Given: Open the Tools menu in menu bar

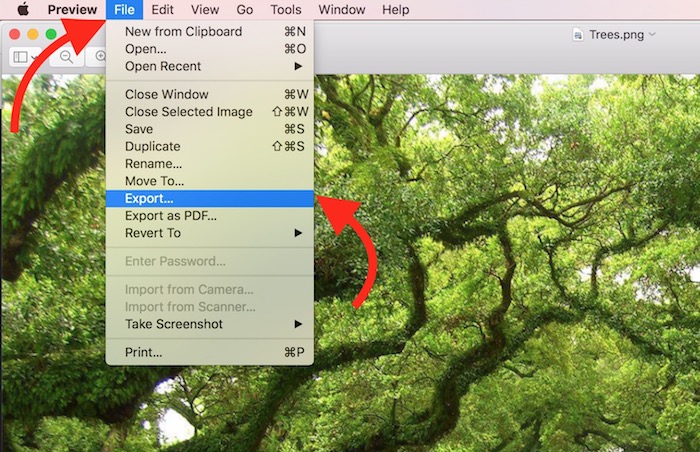Looking at the screenshot, I should point(286,10).
